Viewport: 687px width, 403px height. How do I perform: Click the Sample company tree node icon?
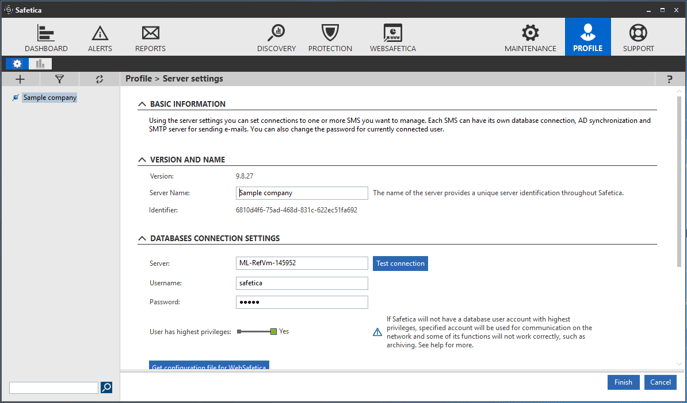[15, 98]
